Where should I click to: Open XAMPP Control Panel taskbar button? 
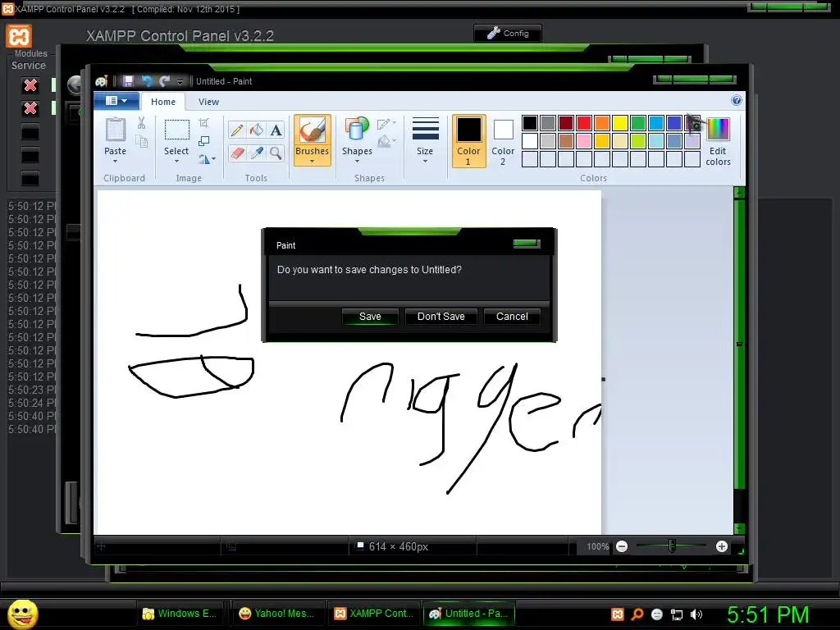[374, 614]
